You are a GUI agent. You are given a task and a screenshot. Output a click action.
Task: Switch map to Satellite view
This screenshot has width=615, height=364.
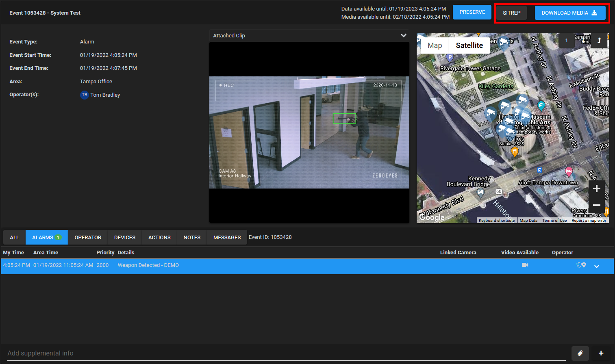[x=469, y=45]
